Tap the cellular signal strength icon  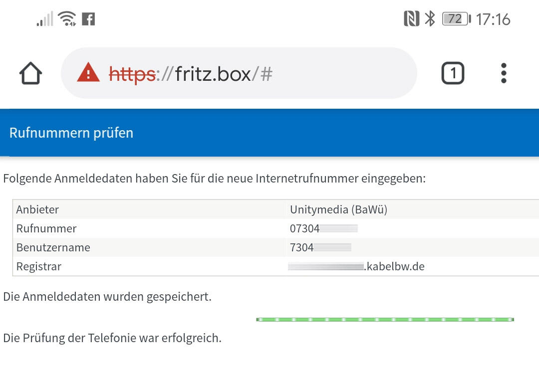tap(45, 19)
